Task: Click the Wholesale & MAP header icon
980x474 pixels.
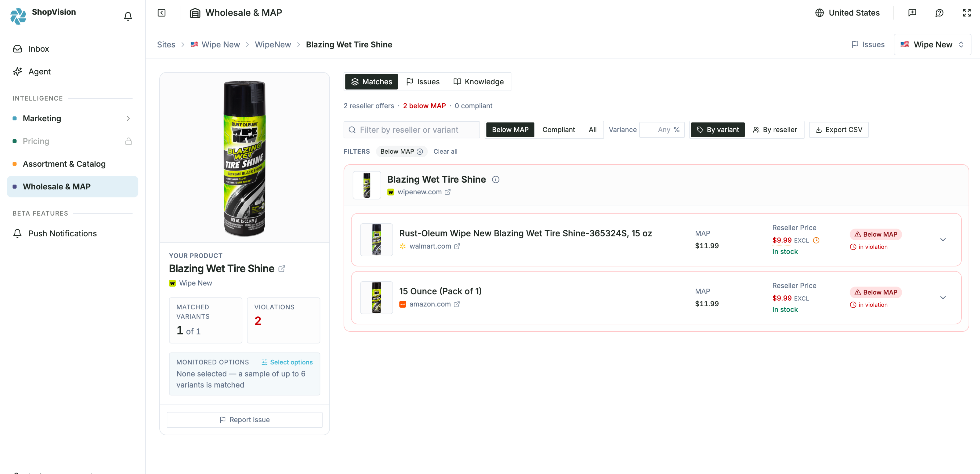Action: pos(195,13)
